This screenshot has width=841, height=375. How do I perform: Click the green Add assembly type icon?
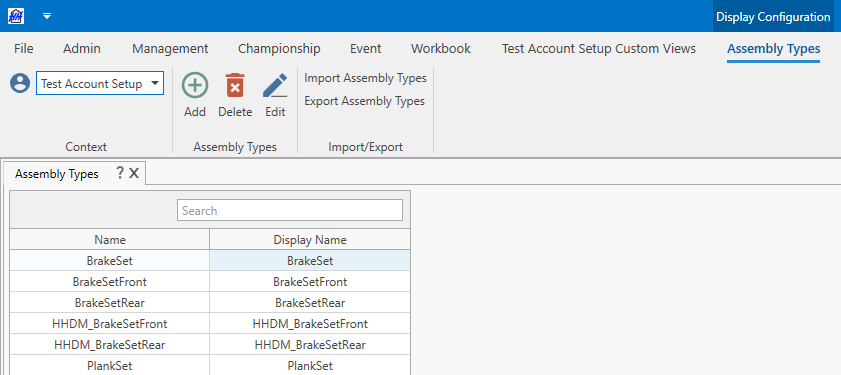click(195, 86)
